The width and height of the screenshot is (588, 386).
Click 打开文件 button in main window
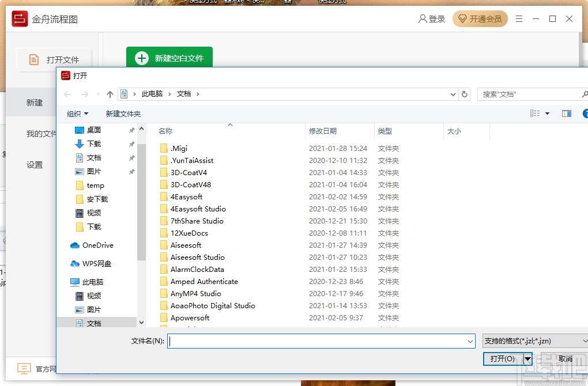[x=54, y=59]
